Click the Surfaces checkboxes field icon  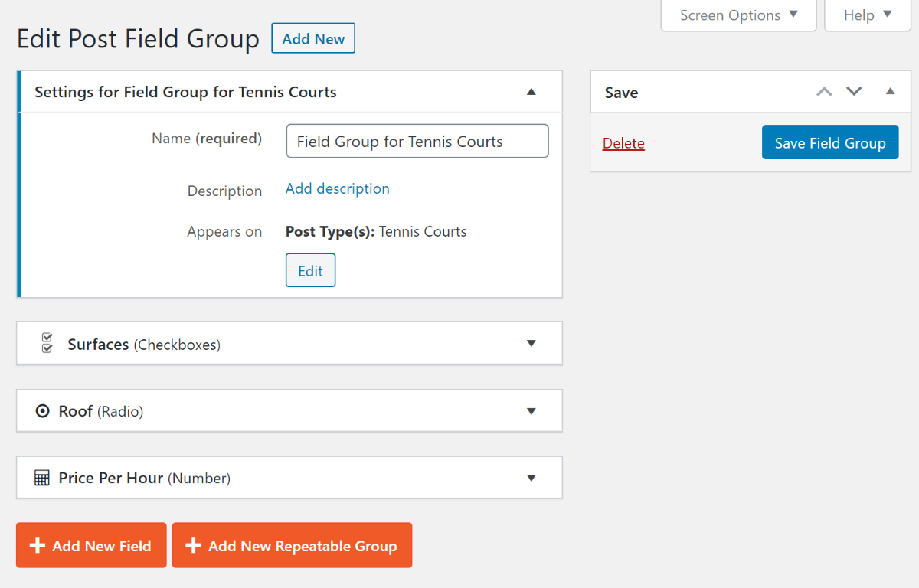point(47,344)
